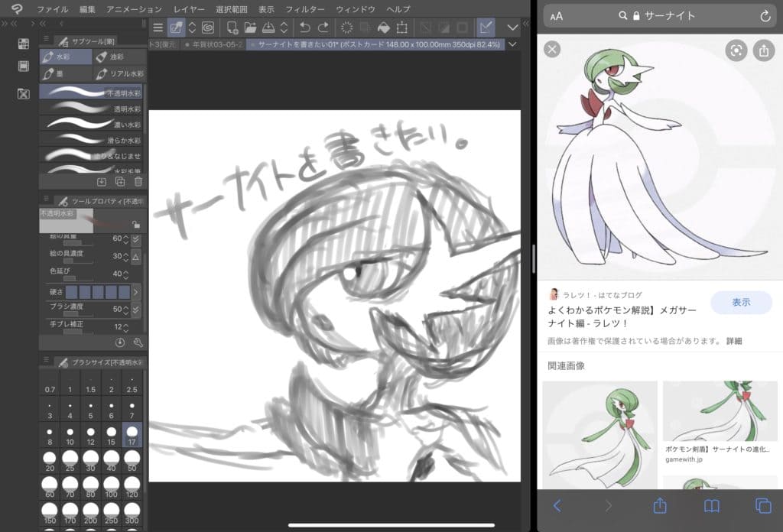The image size is (783, 532).
Task: Click the scale/rotate transform icon
Action: pos(402,28)
